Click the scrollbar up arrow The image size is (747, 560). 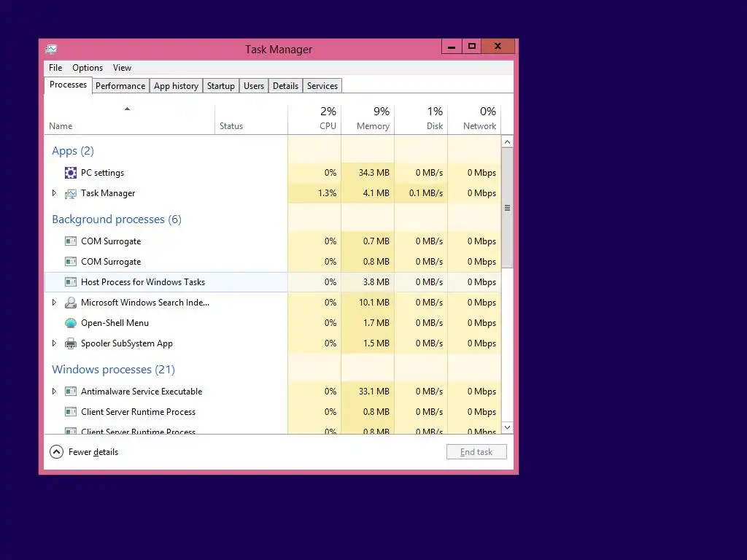click(x=508, y=142)
